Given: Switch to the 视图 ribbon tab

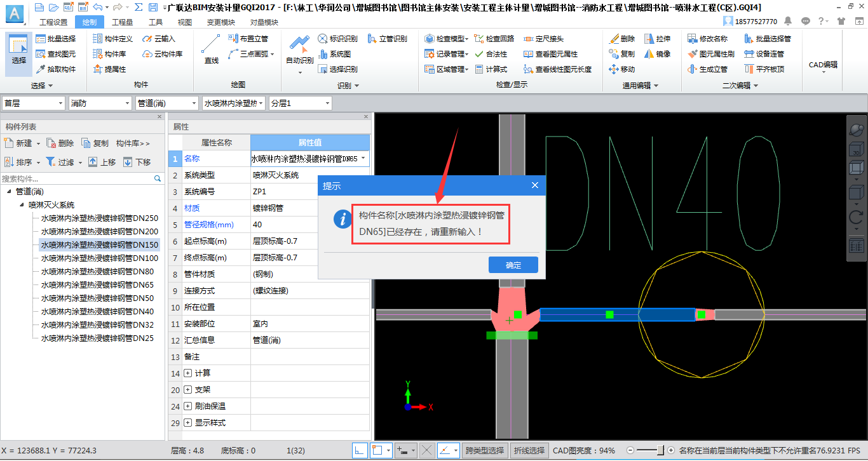Looking at the screenshot, I should 185,22.
